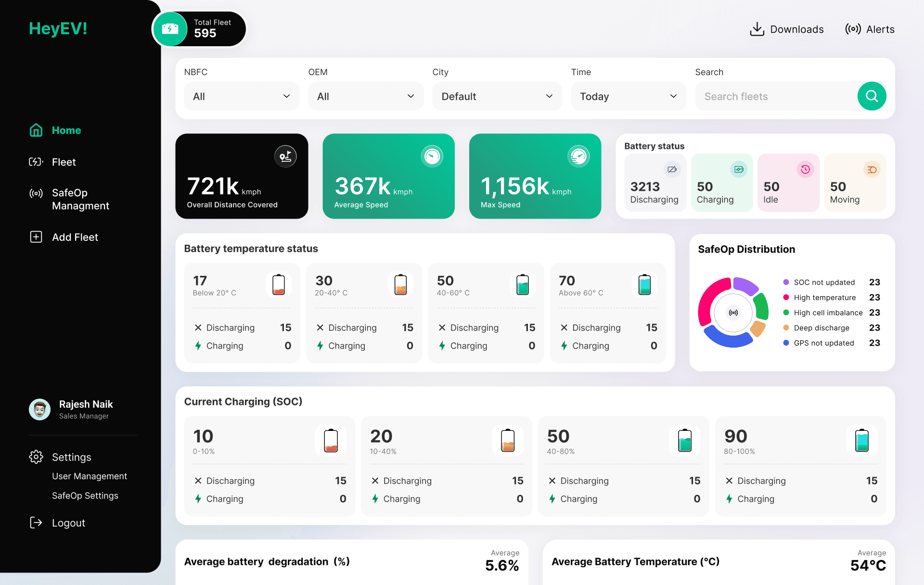Open Alerts from the top bar
The height and width of the screenshot is (585, 924).
pos(870,29)
